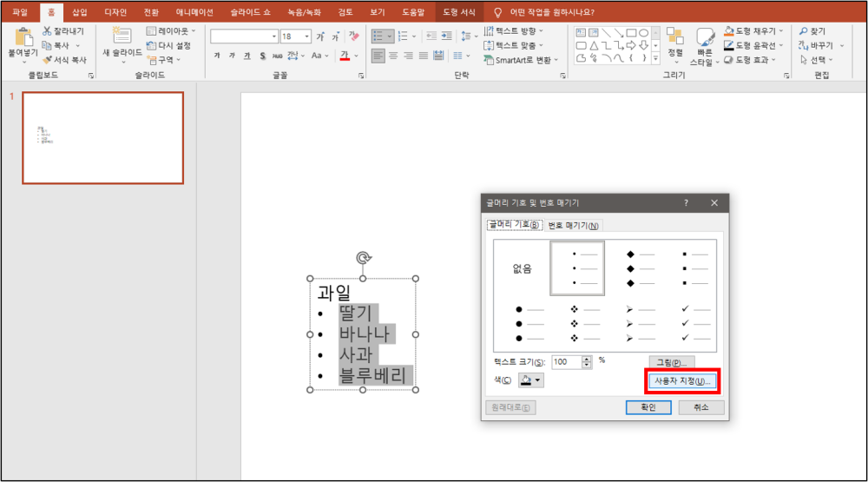Switch to 번호 매기기 tab in dialog
Image resolution: width=868 pixels, height=482 pixels.
pos(573,226)
